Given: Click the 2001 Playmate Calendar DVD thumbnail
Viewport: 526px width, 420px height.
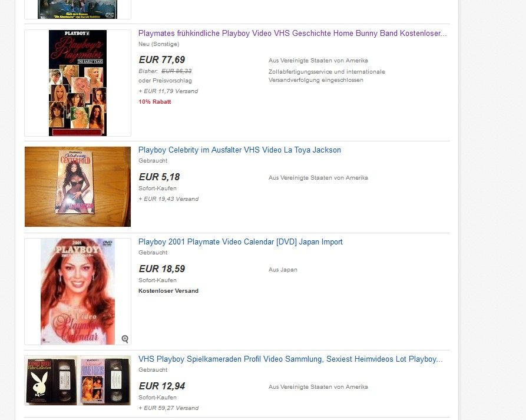Looking at the screenshot, I should (78, 292).
